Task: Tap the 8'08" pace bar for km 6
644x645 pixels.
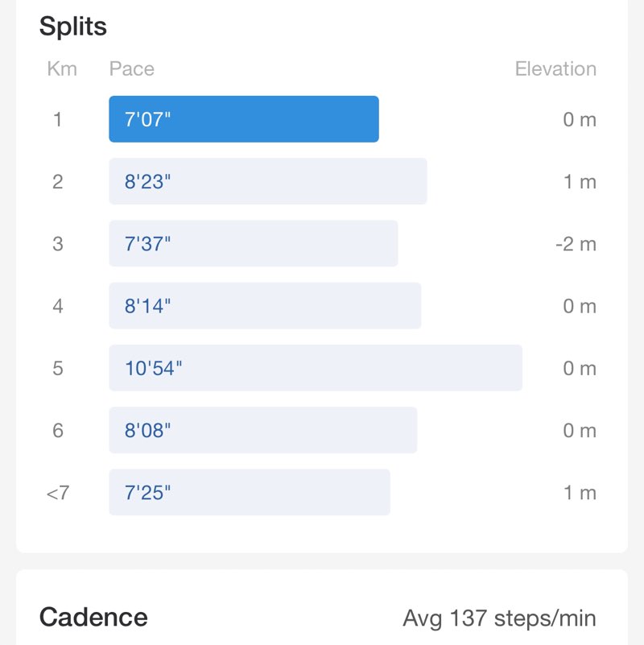Action: tap(262, 430)
